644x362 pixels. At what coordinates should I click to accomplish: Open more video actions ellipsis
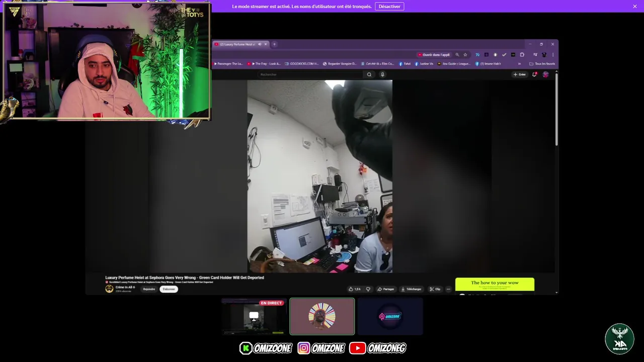point(448,289)
